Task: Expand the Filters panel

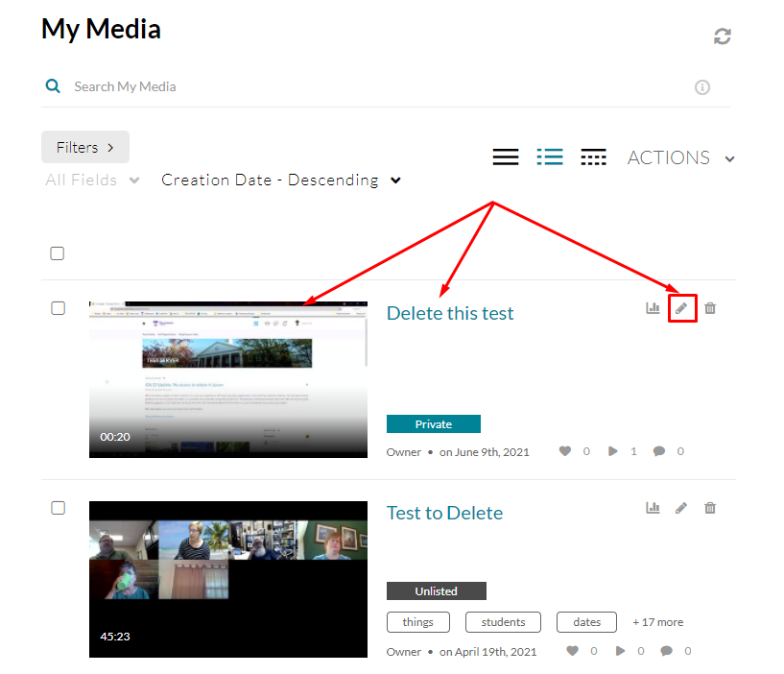Action: pyautogui.click(x=85, y=147)
